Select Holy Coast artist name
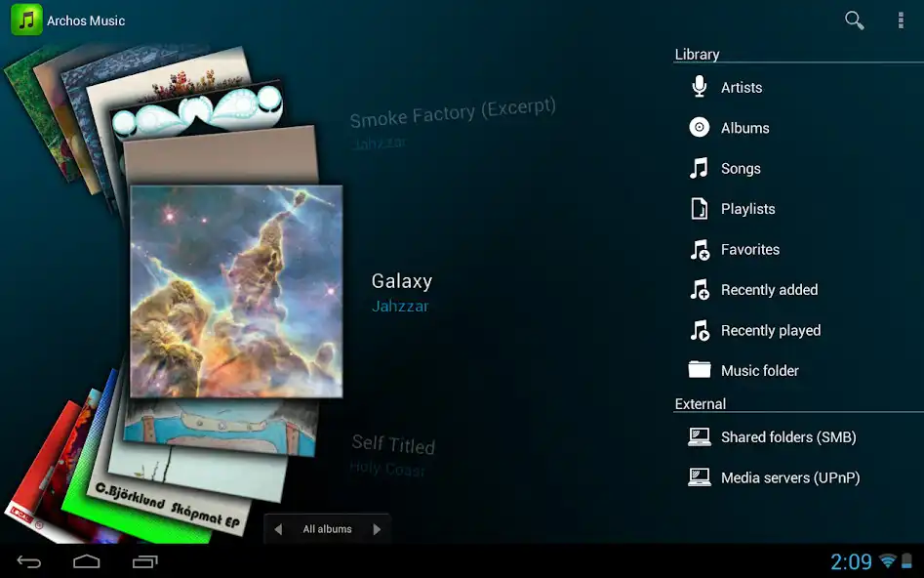 tap(386, 469)
